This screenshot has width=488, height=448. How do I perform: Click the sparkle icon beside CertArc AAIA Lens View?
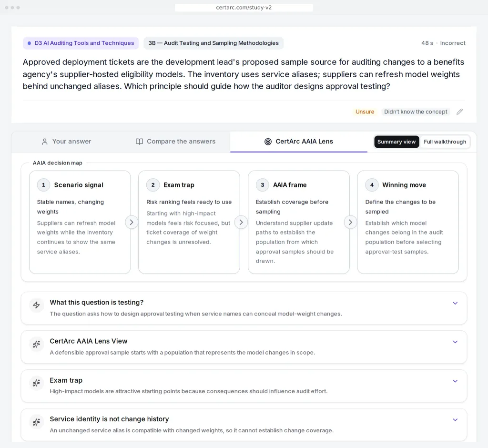click(36, 344)
